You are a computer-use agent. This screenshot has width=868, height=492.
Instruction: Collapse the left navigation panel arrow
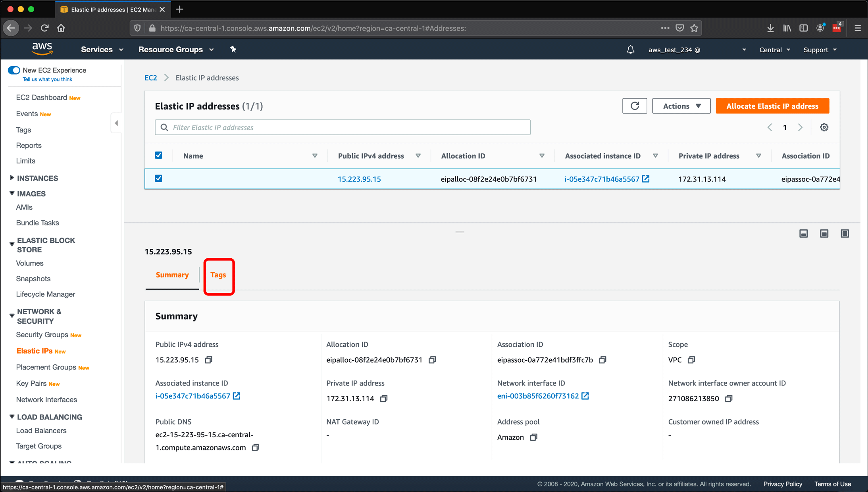[x=116, y=123]
